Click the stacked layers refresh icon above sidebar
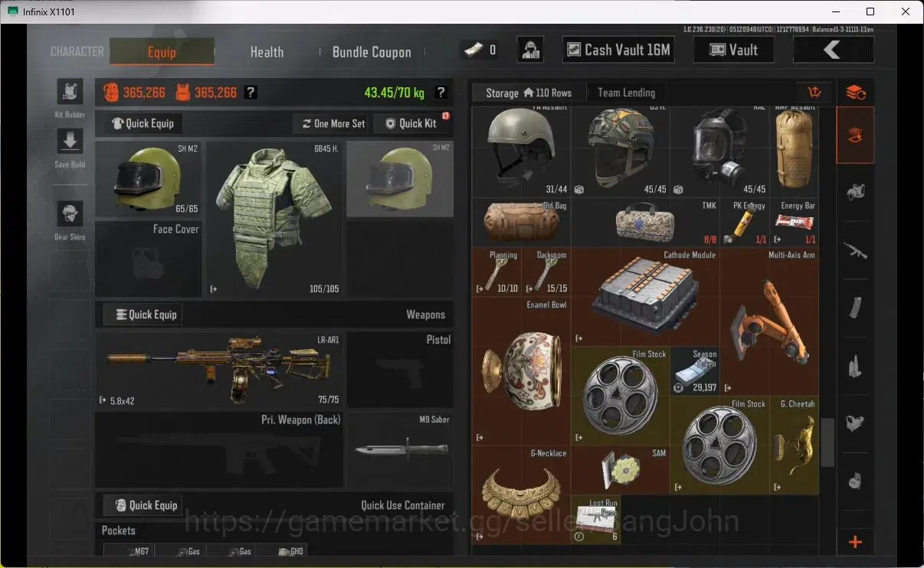924x568 pixels. click(x=855, y=93)
